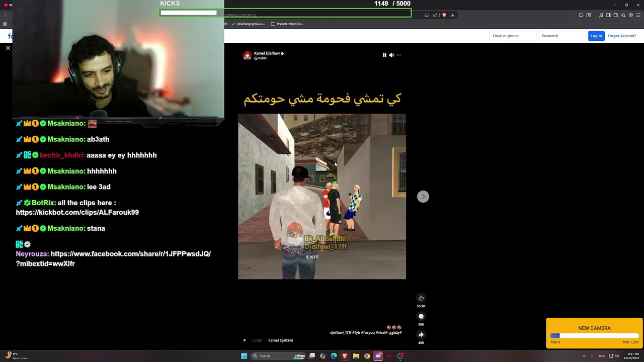The width and height of the screenshot is (644, 362).
Task: Mute the reel with the speaker icon
Action: (391, 55)
